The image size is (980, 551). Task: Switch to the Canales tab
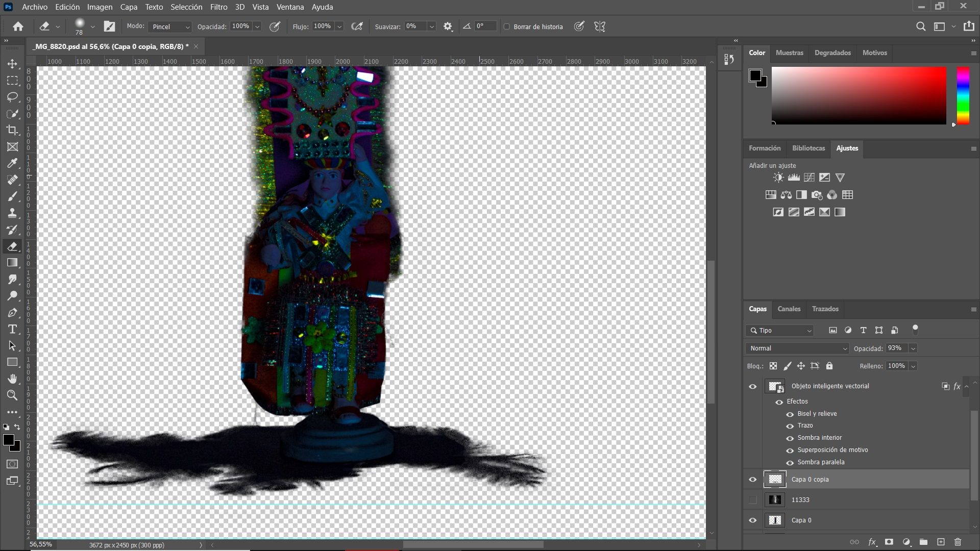pyautogui.click(x=789, y=309)
